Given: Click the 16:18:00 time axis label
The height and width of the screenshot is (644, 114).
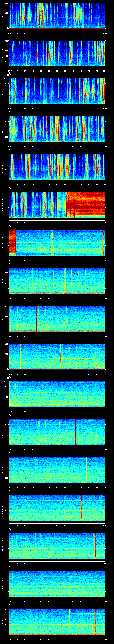Looking at the screenshot, I should point(9,109).
